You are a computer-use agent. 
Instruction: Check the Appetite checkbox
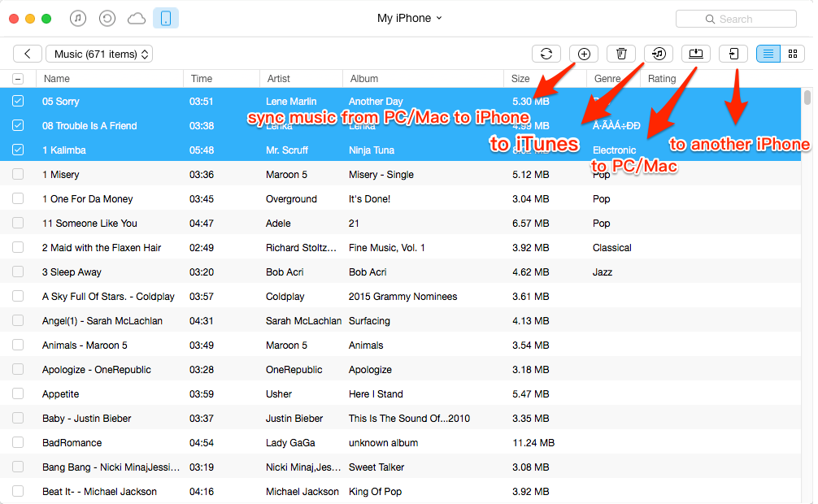tap(18, 393)
